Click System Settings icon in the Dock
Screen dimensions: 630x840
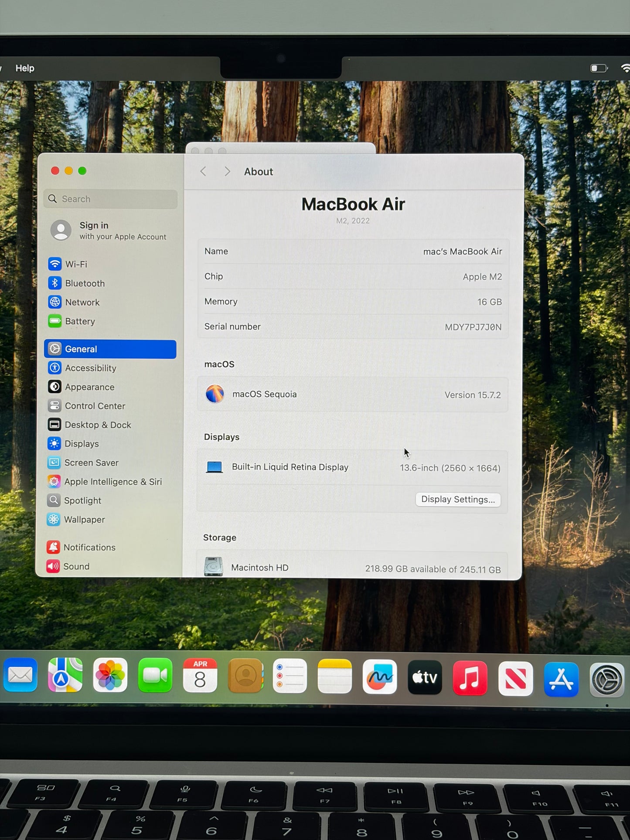click(x=607, y=680)
